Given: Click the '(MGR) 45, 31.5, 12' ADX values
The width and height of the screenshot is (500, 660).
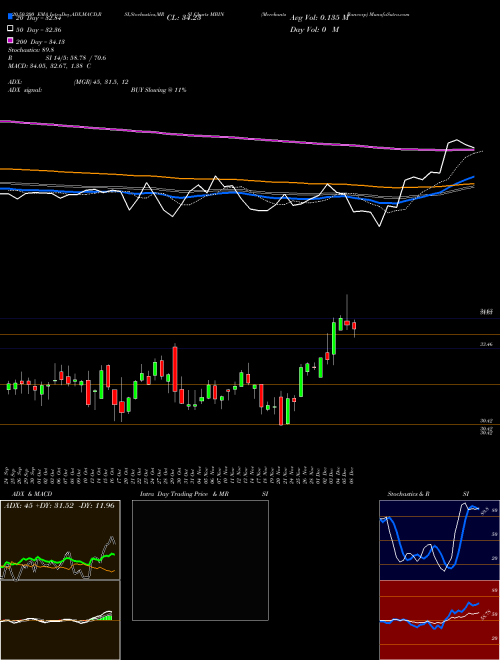Looking at the screenshot, I should [101, 82].
